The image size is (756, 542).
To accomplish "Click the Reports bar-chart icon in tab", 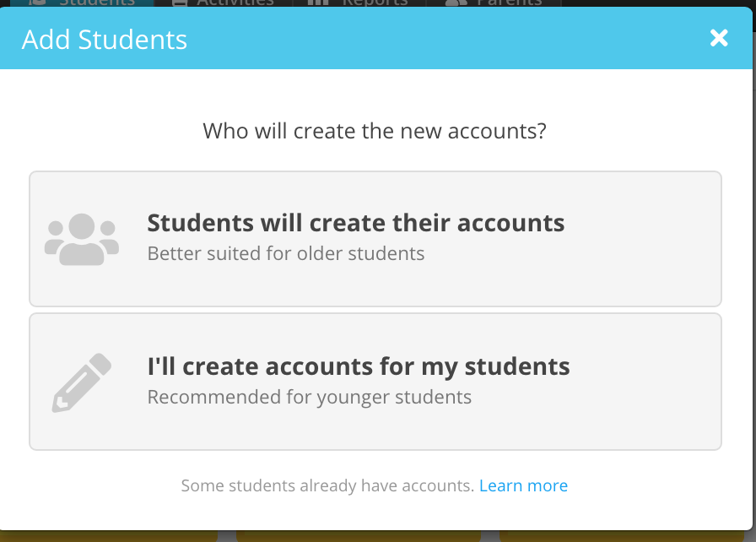I will tap(318, 3).
